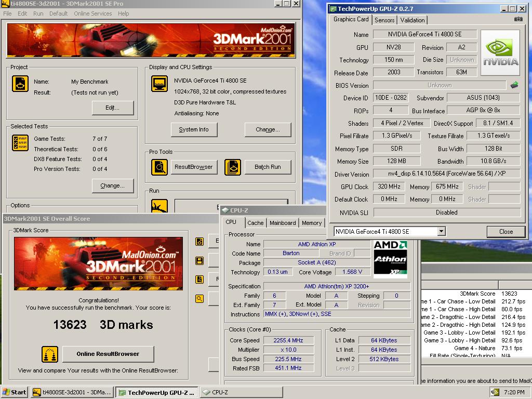The height and width of the screenshot is (399, 532).
Task: Click the camera screenshot icon in GPU-Z
Action: (518, 19)
